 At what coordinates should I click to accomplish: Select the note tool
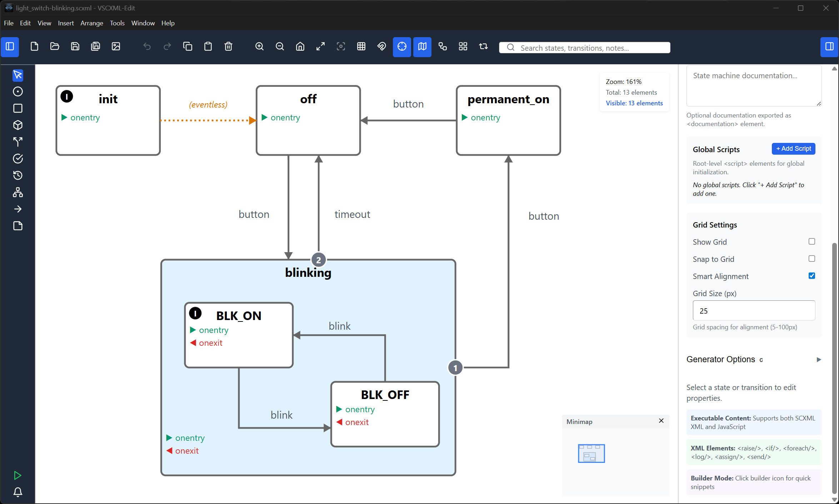click(18, 226)
